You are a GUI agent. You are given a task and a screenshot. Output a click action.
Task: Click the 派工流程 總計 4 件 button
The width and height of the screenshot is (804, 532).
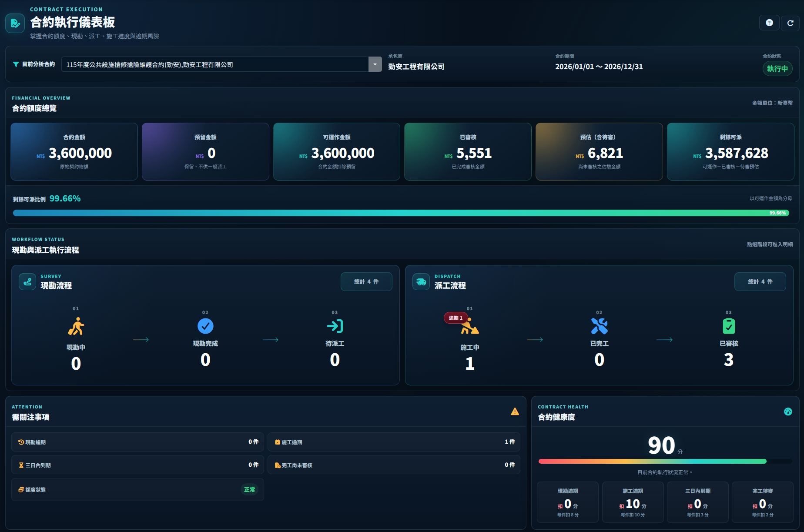760,281
